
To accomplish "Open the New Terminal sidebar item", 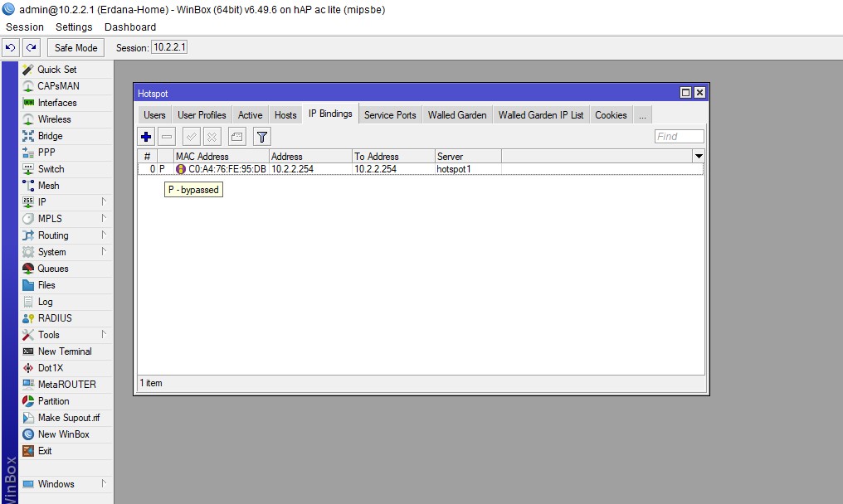I will 64,351.
